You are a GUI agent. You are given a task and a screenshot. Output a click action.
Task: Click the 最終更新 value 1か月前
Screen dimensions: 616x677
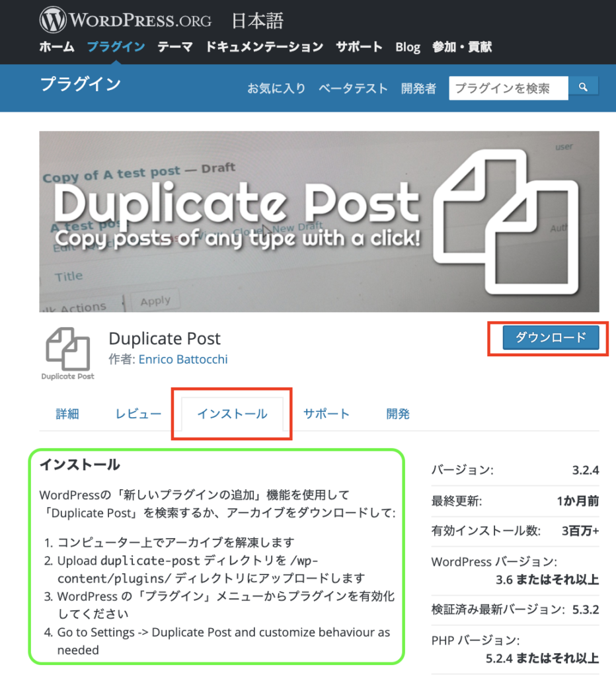pos(578,501)
